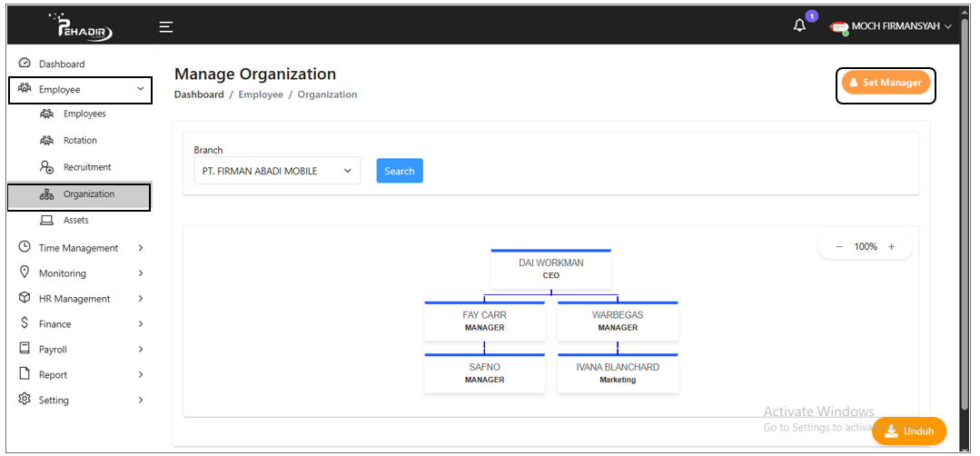980x456 pixels.
Task: Select SAFNO manager node
Action: [484, 373]
